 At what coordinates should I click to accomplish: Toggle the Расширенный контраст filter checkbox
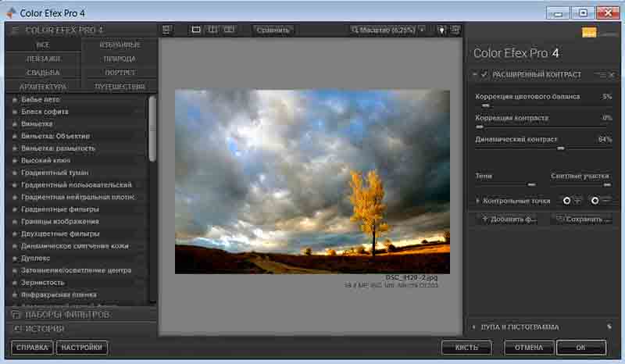[x=484, y=74]
